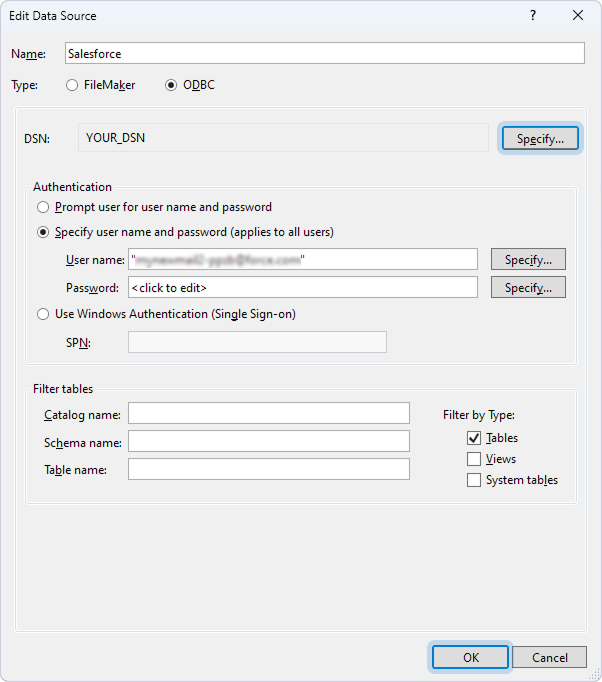The width and height of the screenshot is (602, 682).
Task: Click the SPN input field
Action: point(257,342)
